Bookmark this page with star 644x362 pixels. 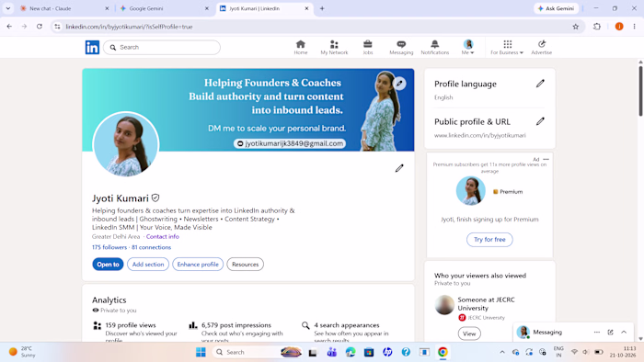pyautogui.click(x=575, y=27)
